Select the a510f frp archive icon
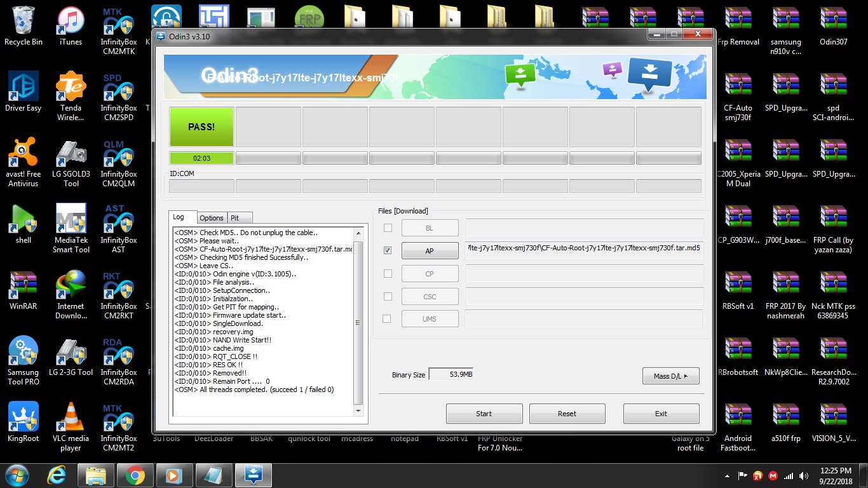The height and width of the screenshot is (488, 868). [x=786, y=423]
